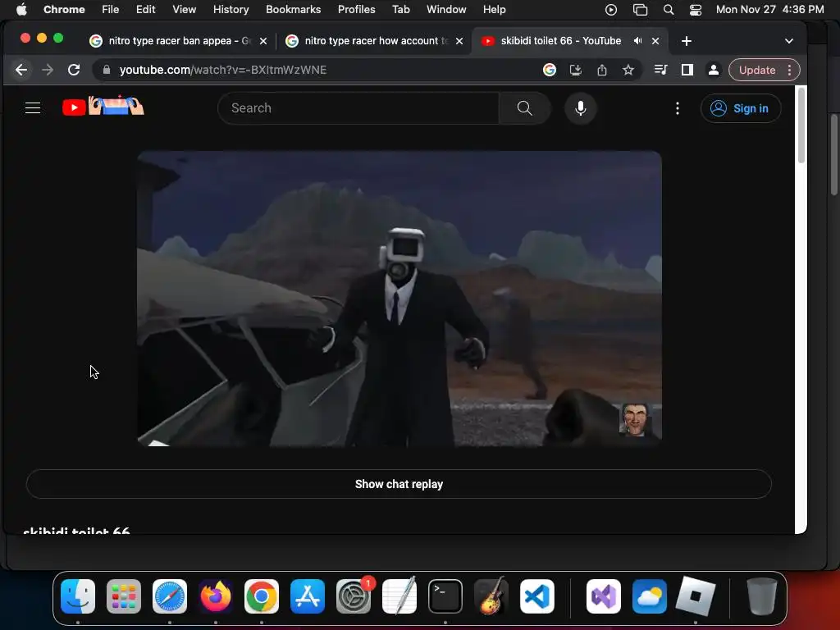The width and height of the screenshot is (840, 630).
Task: Open the Trash in the Dock
Action: (x=761, y=596)
